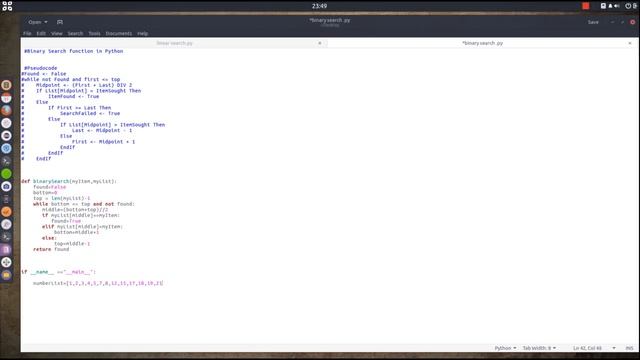Open the Python language selector dropdown

pos(505,348)
